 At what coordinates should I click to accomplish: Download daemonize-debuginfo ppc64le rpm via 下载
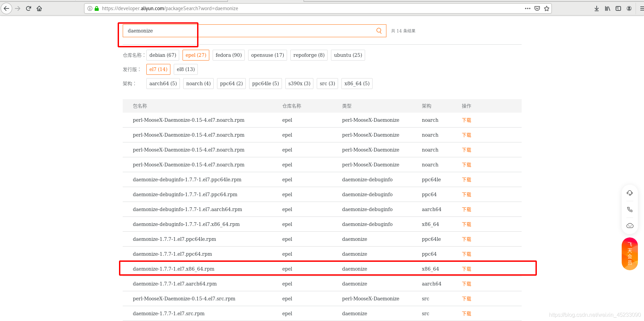click(467, 180)
